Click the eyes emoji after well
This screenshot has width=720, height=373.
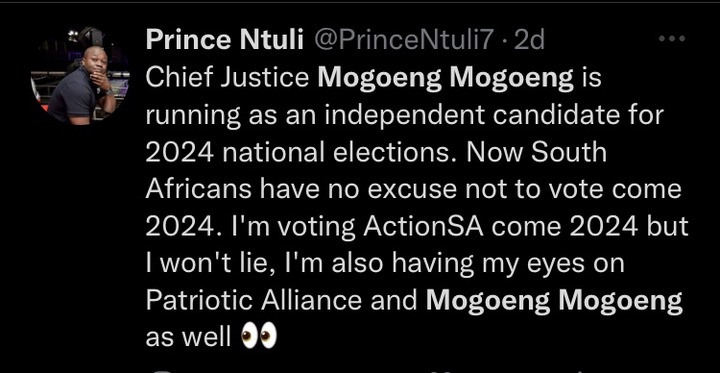pyautogui.click(x=259, y=337)
